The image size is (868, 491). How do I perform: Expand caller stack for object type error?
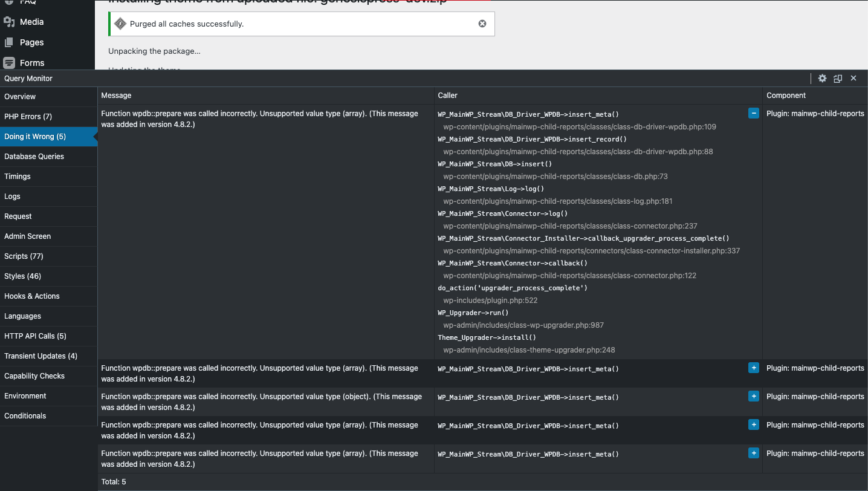click(x=753, y=396)
